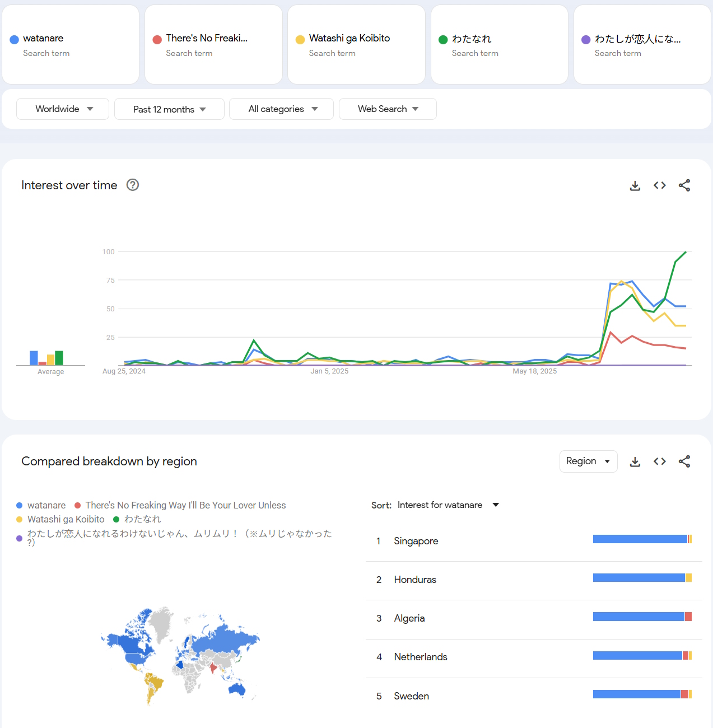Open help for Interest over time
Image resolution: width=713 pixels, height=728 pixels.
point(133,185)
